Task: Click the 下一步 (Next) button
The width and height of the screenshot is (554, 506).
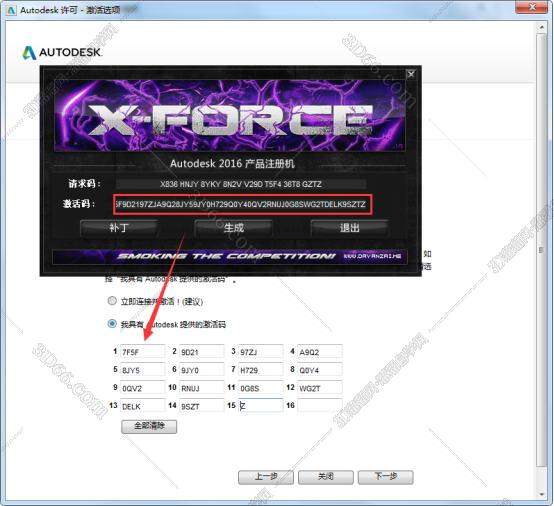Action: (x=385, y=477)
